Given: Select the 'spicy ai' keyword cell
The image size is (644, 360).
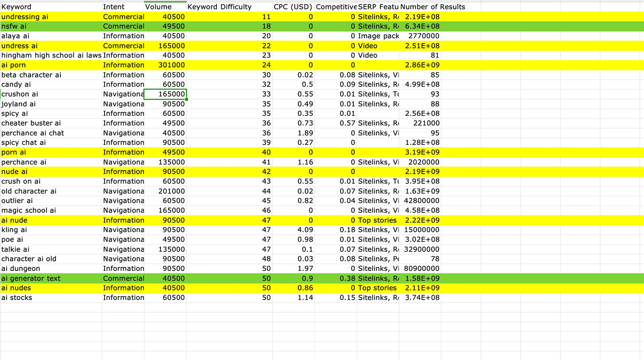Looking at the screenshot, I should tap(51, 114).
